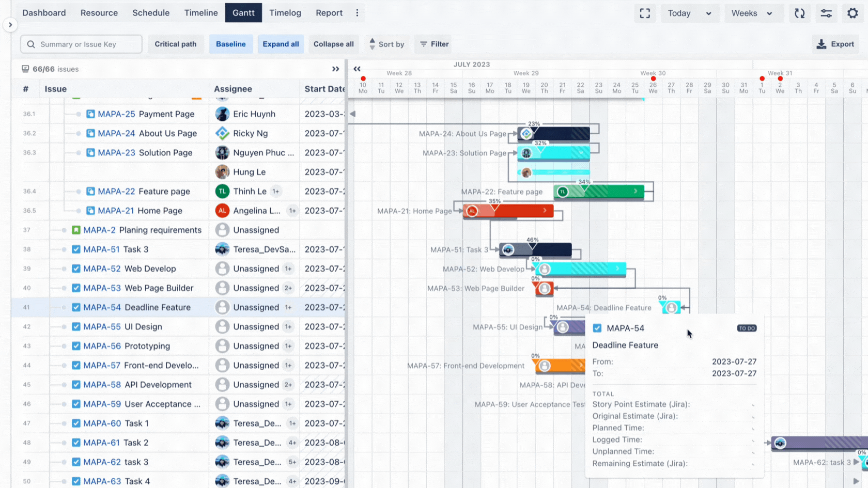Enable Critical path highlighting

pos(176,44)
